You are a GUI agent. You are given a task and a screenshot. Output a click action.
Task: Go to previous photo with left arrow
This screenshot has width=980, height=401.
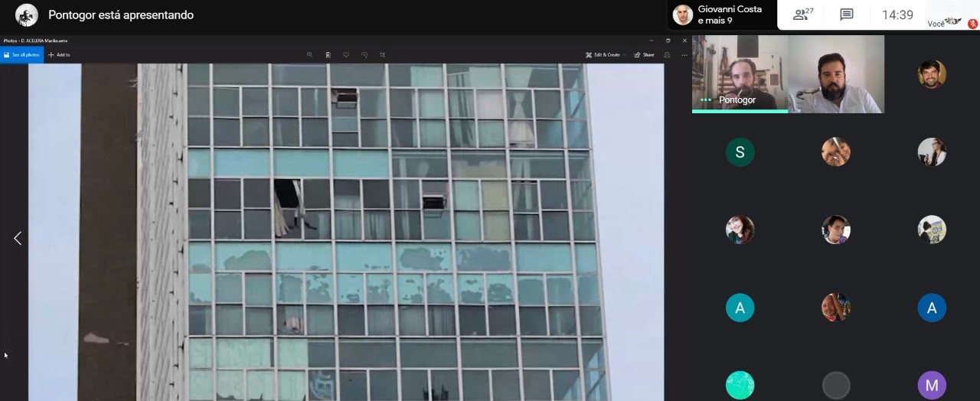click(x=17, y=238)
